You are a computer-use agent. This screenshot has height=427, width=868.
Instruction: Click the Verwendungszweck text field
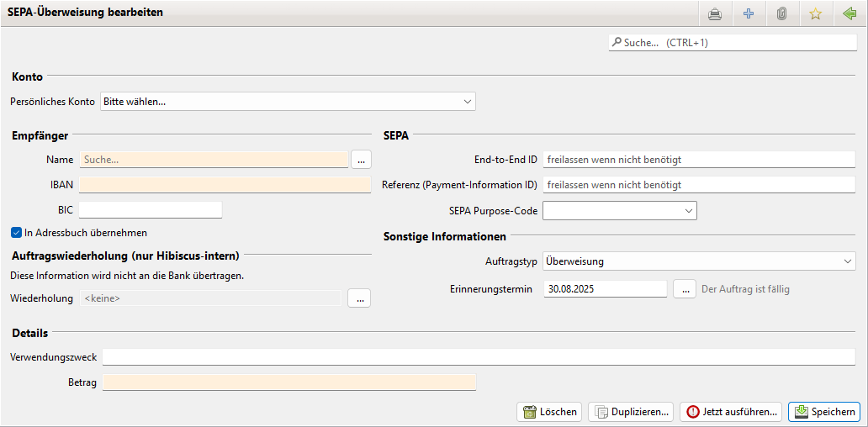pos(479,357)
